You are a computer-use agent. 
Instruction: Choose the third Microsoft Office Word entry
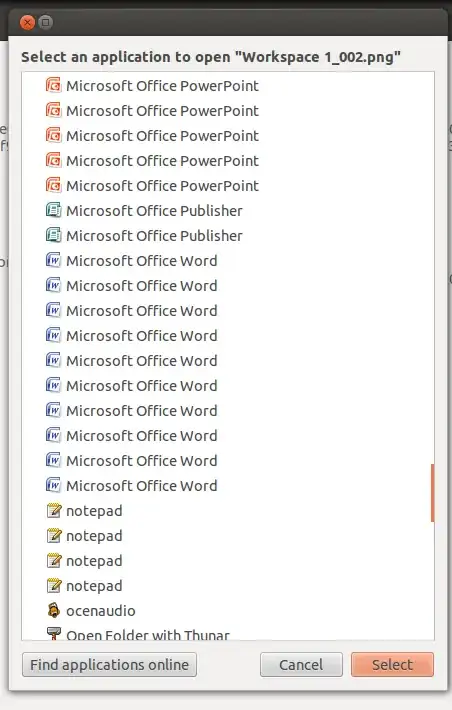(x=228, y=311)
